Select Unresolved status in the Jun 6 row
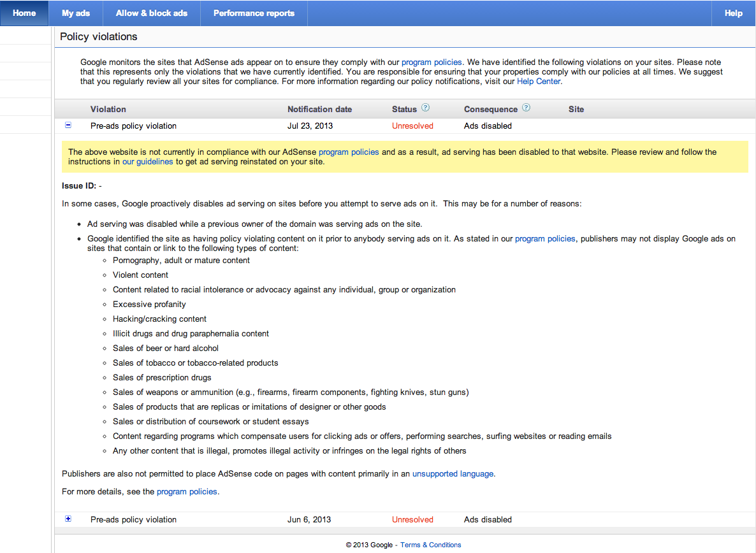The height and width of the screenshot is (553, 756). 412,520
